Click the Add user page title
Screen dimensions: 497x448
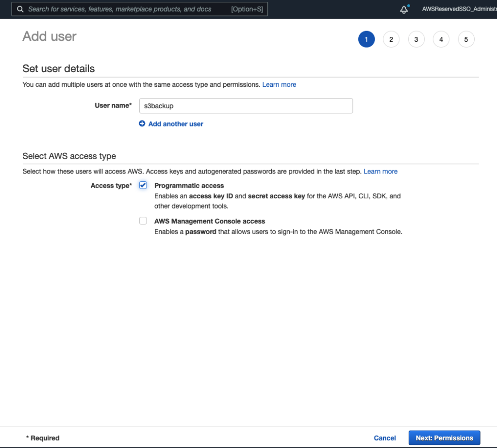pyautogui.click(x=50, y=36)
